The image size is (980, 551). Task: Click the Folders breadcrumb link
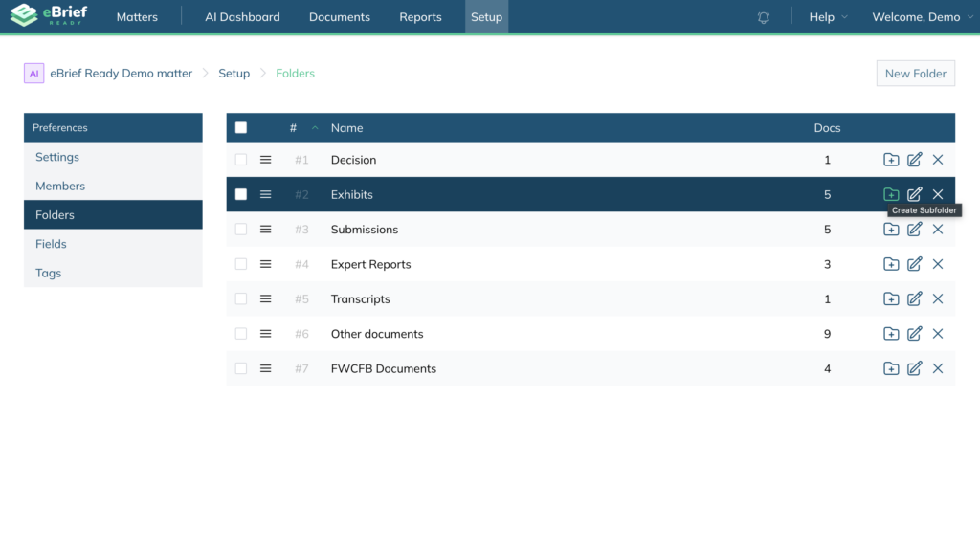tap(295, 73)
